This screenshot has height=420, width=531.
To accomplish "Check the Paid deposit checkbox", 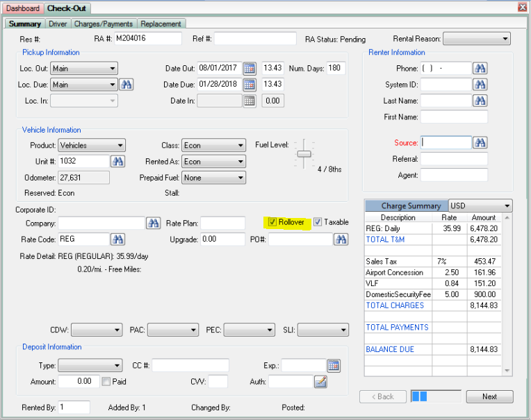I will click(106, 381).
